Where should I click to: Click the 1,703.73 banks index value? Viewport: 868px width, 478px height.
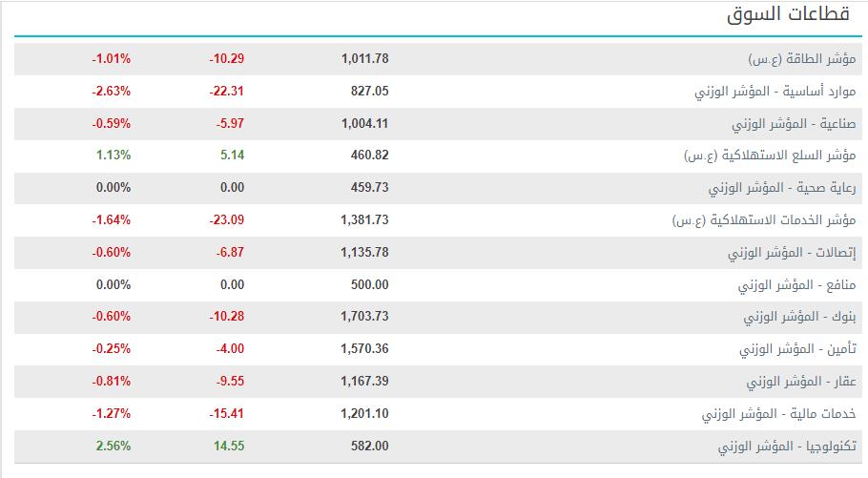point(364,316)
